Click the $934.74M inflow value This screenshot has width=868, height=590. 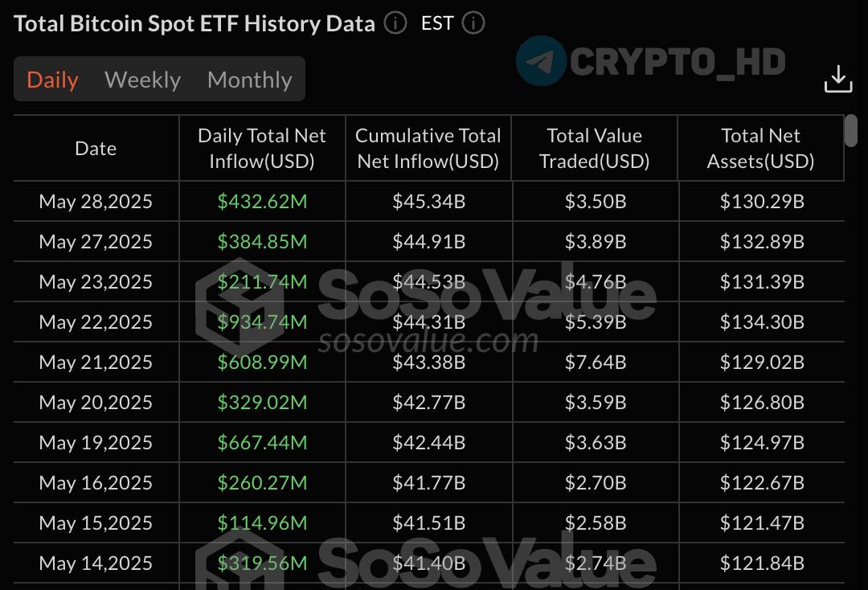pos(262,322)
